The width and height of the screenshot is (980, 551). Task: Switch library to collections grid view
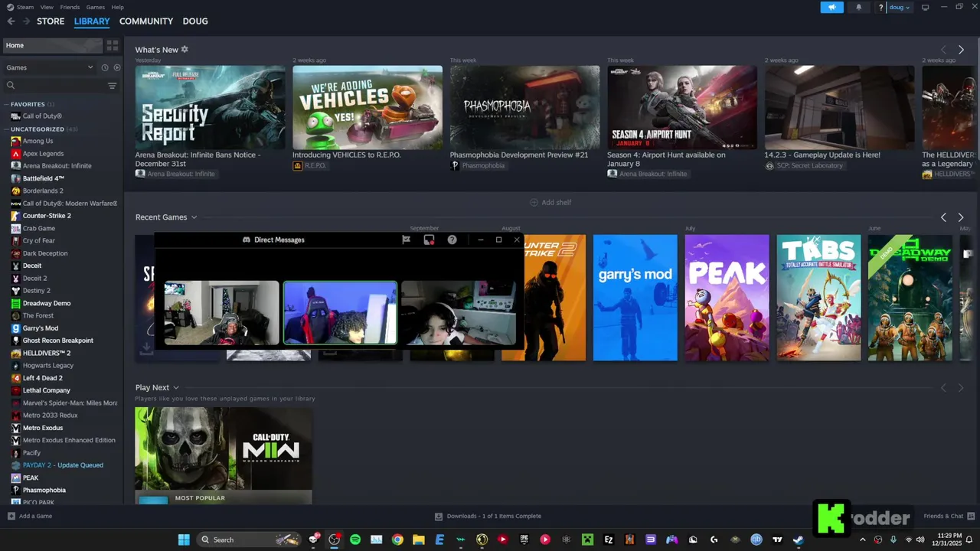113,46
